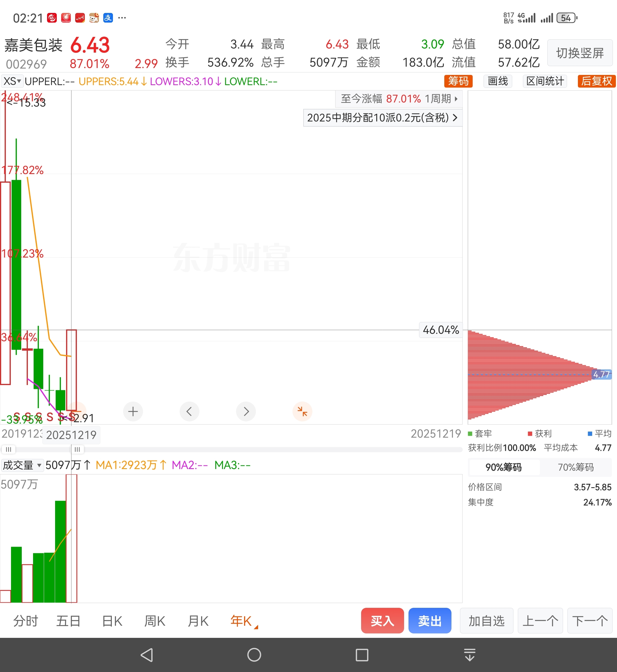This screenshot has height=672, width=617.
Task: Open the XS indicator dropdown
Action: pos(12,81)
